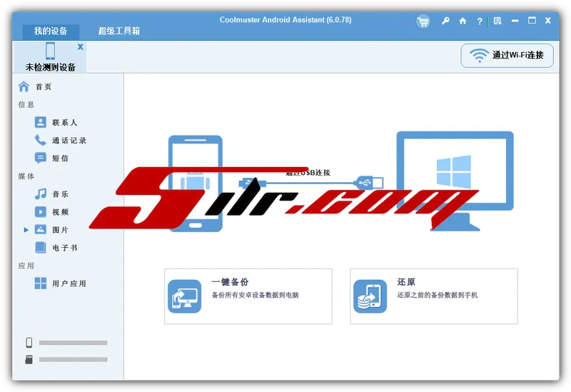
Task: Click the 媒体 section header
Action: (x=26, y=176)
